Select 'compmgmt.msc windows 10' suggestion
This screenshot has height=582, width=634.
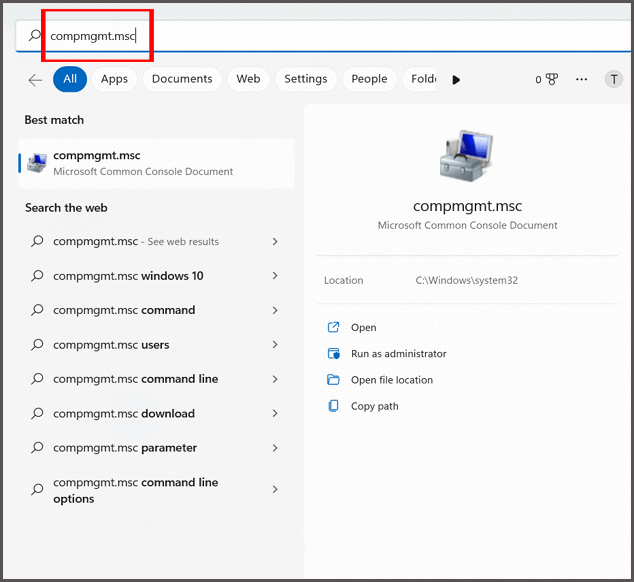point(128,276)
